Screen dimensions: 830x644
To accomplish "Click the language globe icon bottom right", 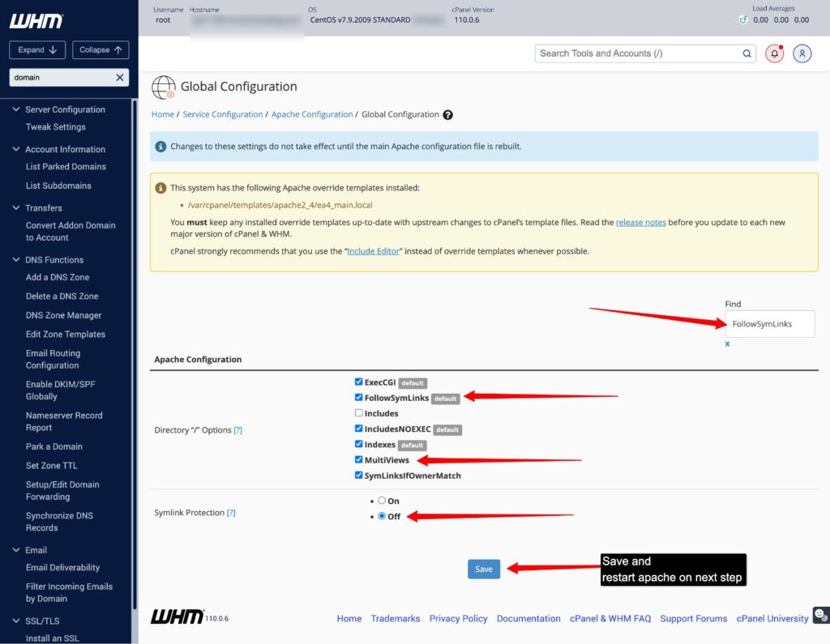I will 819,616.
